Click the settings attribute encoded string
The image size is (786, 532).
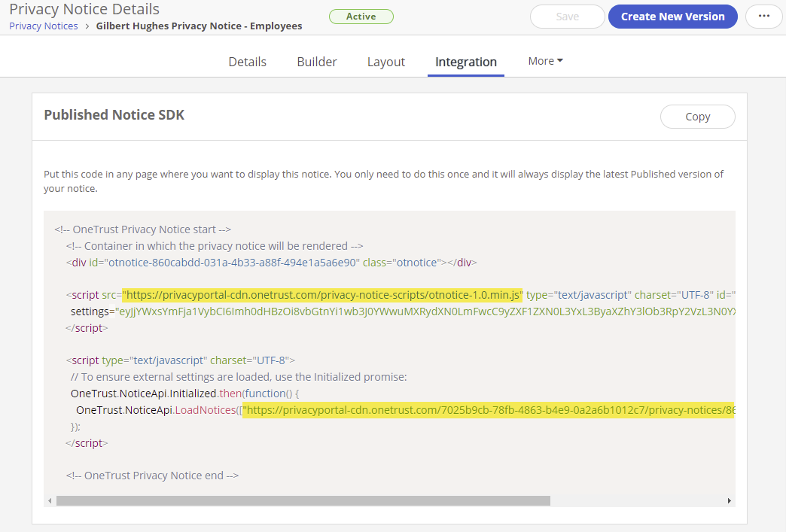(426, 312)
